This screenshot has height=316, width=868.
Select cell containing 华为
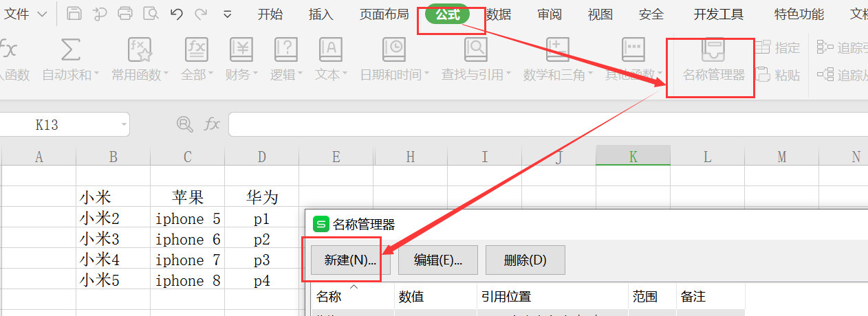tap(262, 197)
